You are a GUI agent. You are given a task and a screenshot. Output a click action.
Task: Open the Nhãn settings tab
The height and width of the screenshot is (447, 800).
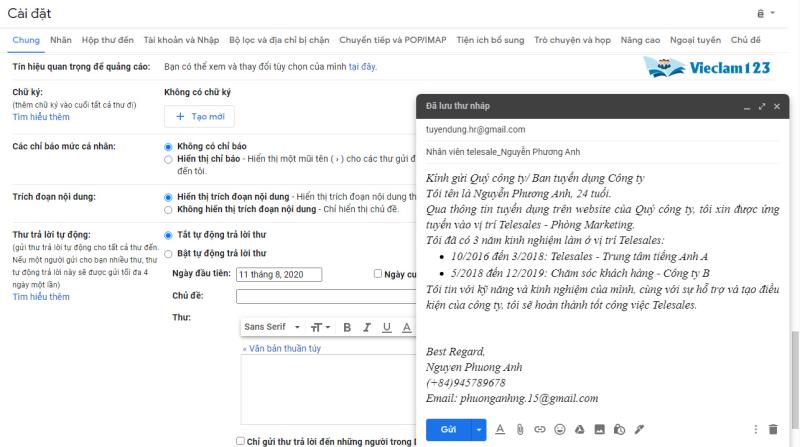tap(61, 40)
